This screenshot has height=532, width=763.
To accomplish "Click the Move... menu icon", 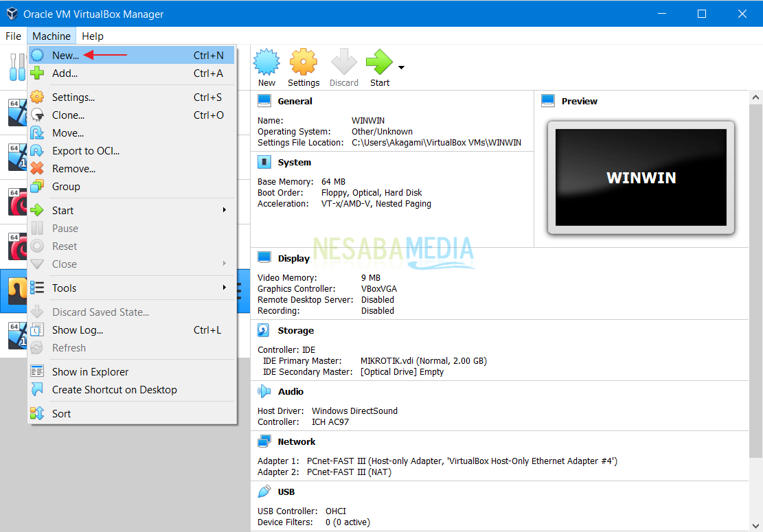I will [38, 132].
